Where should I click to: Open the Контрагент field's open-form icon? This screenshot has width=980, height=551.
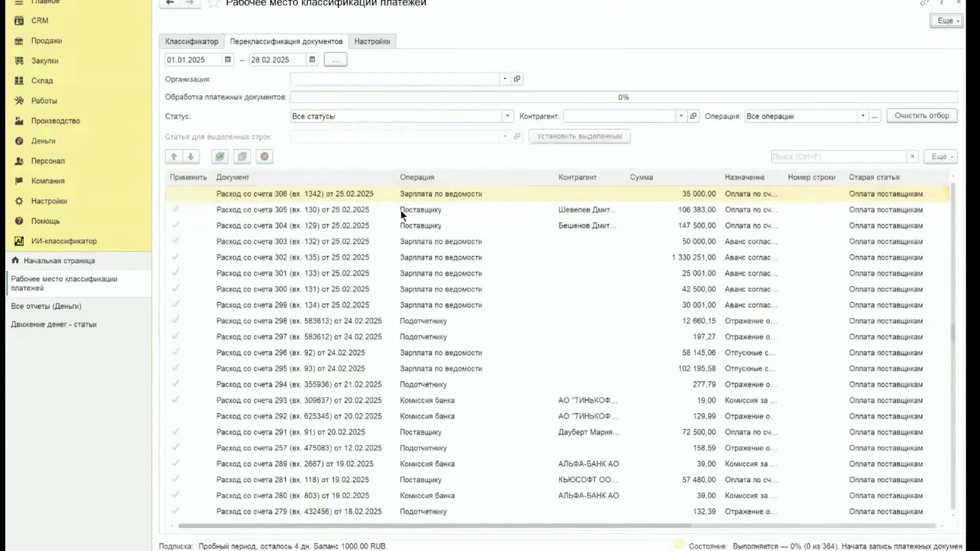(x=693, y=116)
